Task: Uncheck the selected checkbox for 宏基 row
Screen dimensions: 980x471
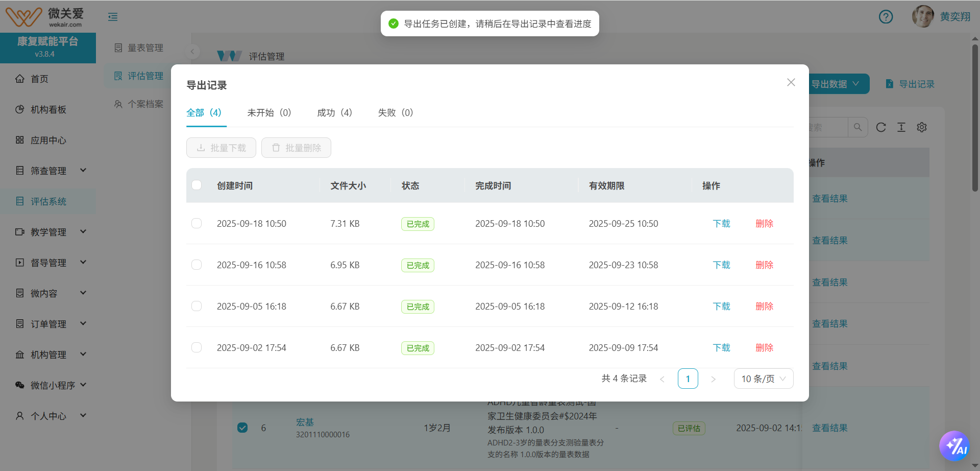Action: pos(242,428)
